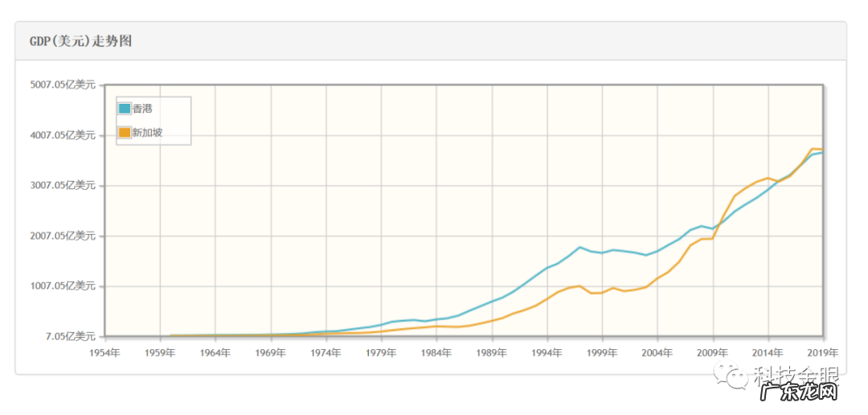Viewport: 868px width, 415px height.
Task: Select the 1989年 x-axis label
Action: click(x=491, y=352)
